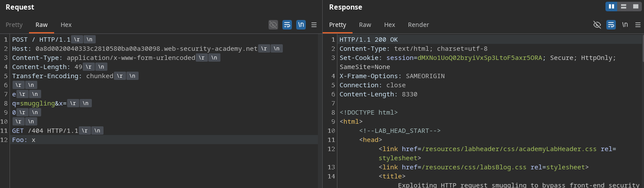The image size is (644, 188).
Task: Click 'X-Frame-Options: SAMEORIGIN' header
Action: (x=392, y=76)
